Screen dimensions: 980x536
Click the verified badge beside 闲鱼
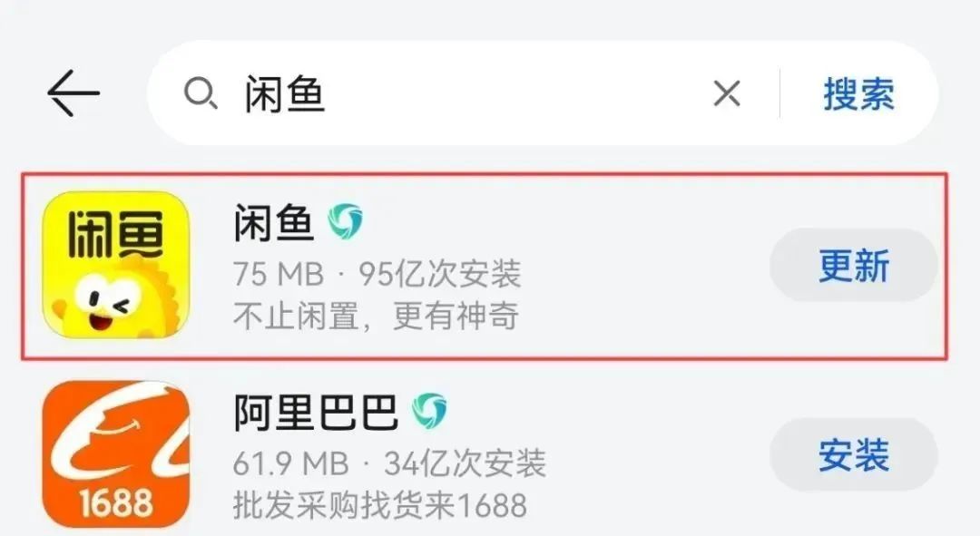(x=345, y=221)
